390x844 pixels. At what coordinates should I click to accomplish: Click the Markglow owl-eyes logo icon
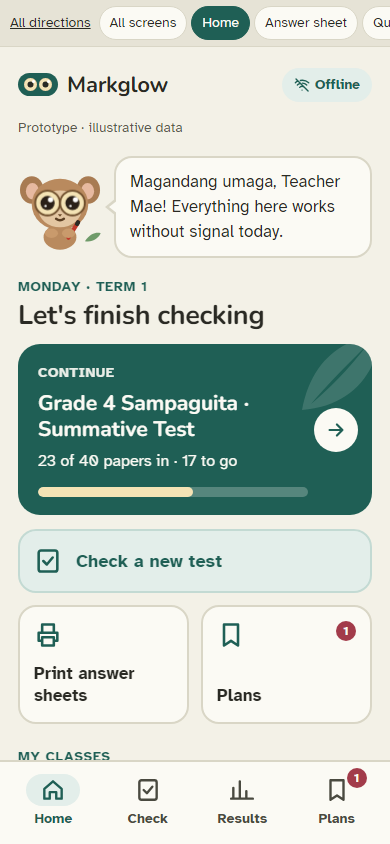[x=38, y=85]
